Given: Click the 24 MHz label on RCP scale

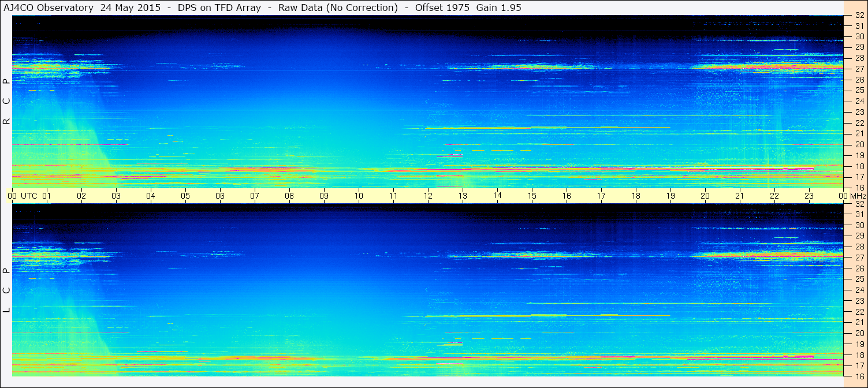Looking at the screenshot, I should click(859, 101).
